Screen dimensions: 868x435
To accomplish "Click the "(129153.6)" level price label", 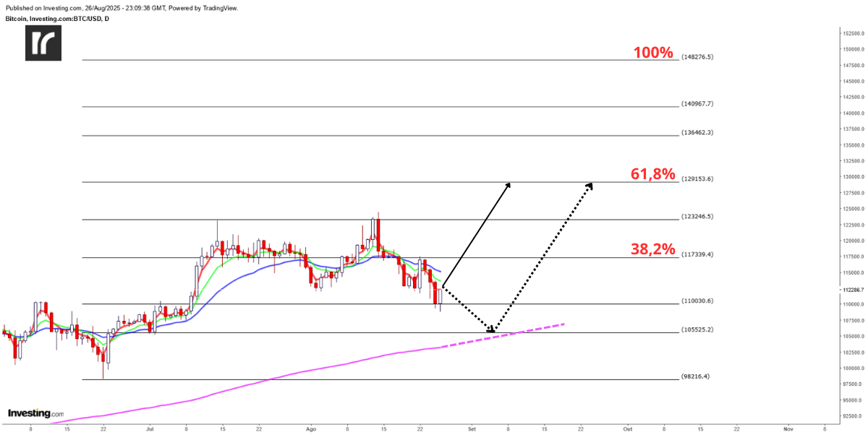I will coord(697,178).
